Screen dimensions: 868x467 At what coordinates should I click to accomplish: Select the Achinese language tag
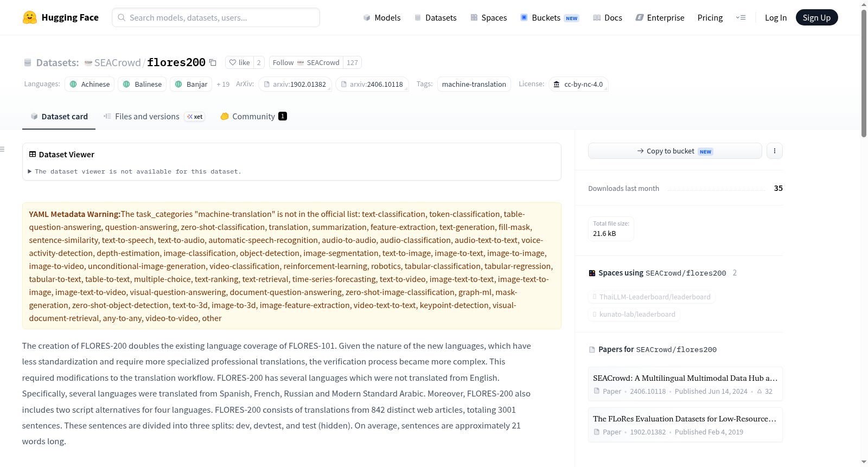(x=90, y=84)
